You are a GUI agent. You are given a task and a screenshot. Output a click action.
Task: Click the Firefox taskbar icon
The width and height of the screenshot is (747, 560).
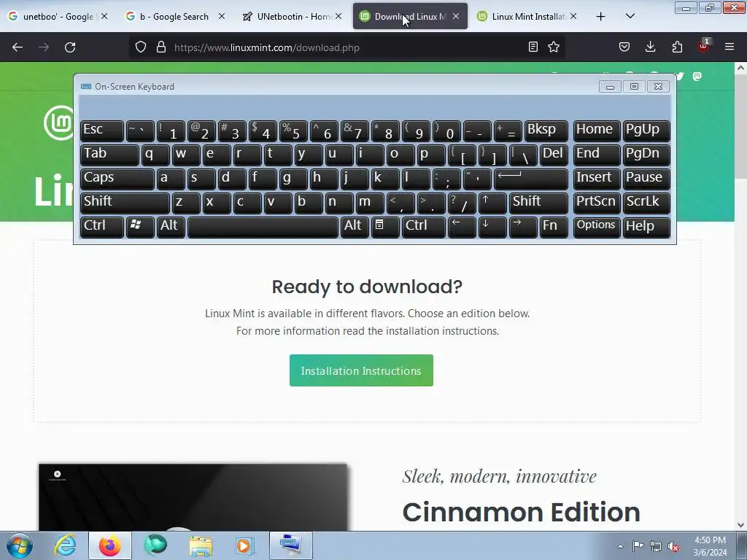110,545
